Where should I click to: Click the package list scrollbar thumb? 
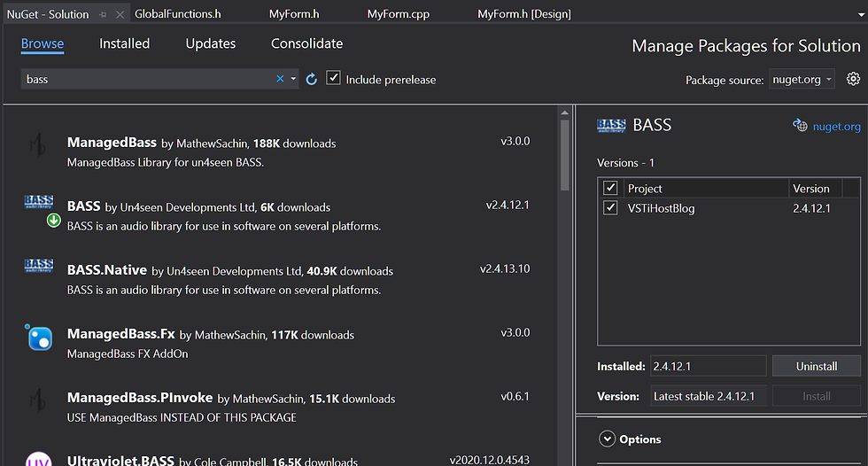click(x=565, y=155)
